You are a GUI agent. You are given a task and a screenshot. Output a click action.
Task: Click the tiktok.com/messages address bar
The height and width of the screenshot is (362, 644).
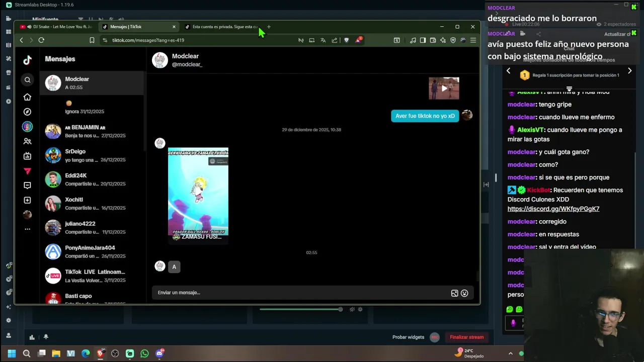pyautogui.click(x=196, y=40)
